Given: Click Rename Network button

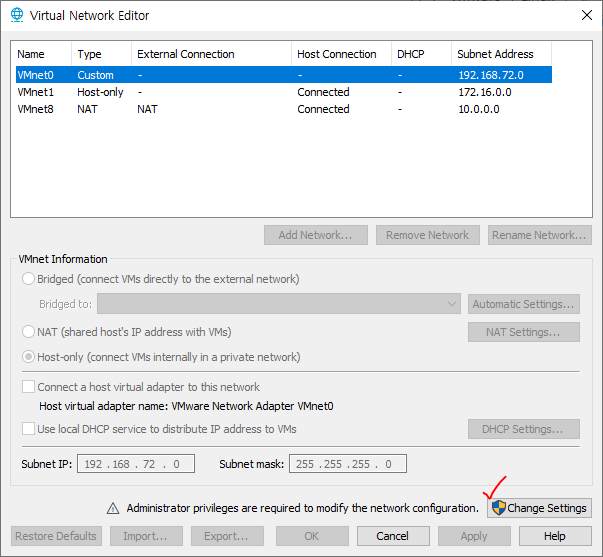Looking at the screenshot, I should coord(540,235).
